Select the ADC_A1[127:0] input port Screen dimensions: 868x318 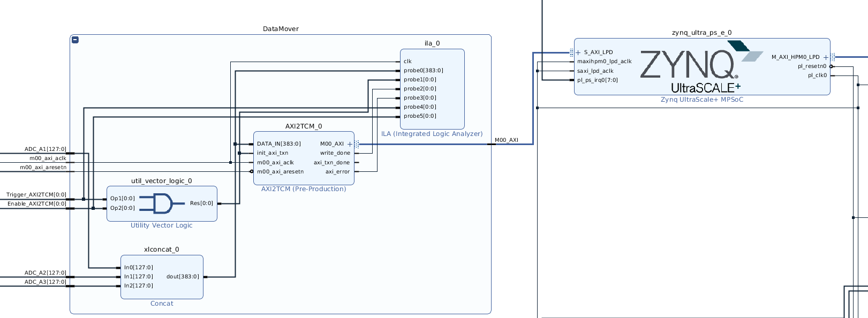(46, 149)
